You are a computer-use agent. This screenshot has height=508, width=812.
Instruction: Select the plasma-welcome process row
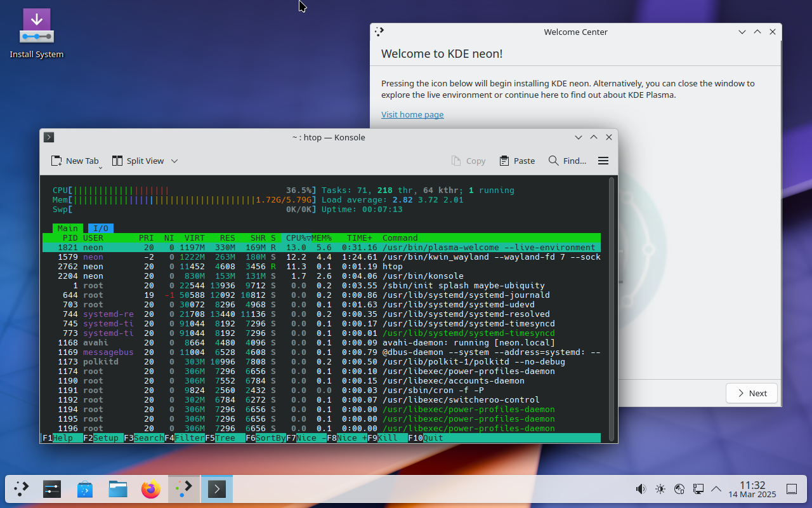(x=322, y=247)
